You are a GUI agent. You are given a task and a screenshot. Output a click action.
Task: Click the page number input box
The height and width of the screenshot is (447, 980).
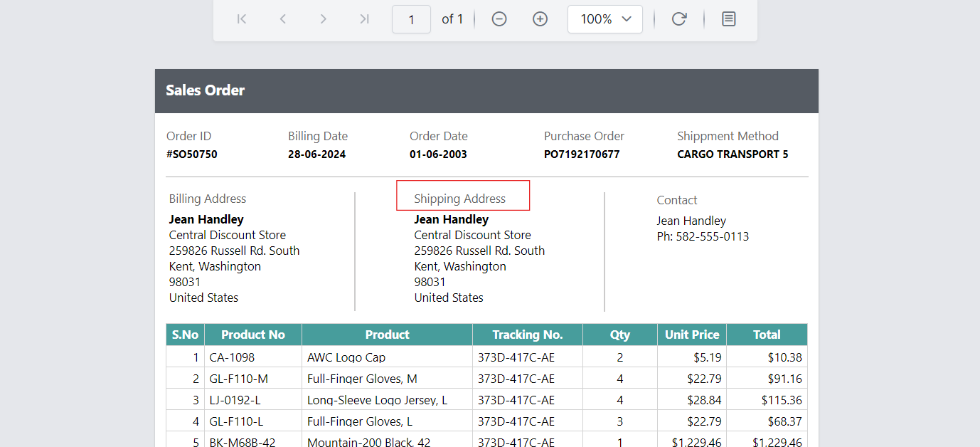click(411, 19)
